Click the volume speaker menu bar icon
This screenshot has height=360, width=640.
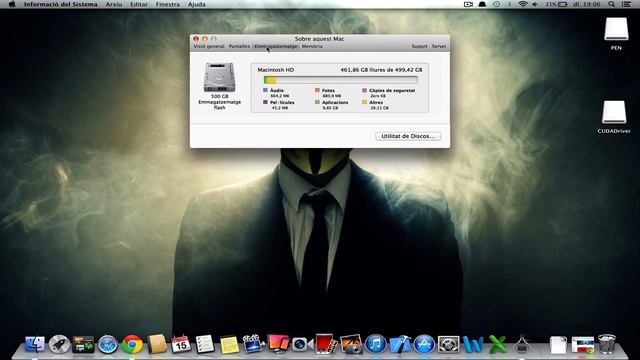(535, 4)
